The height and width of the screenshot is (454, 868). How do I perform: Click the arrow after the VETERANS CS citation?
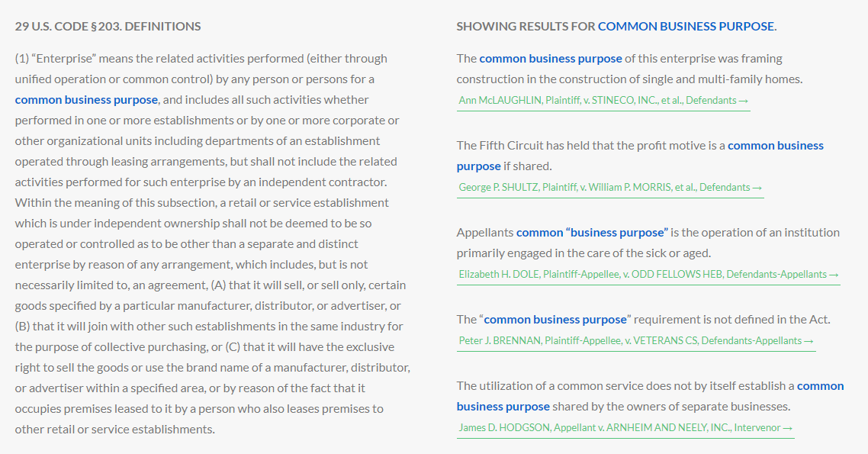click(809, 341)
